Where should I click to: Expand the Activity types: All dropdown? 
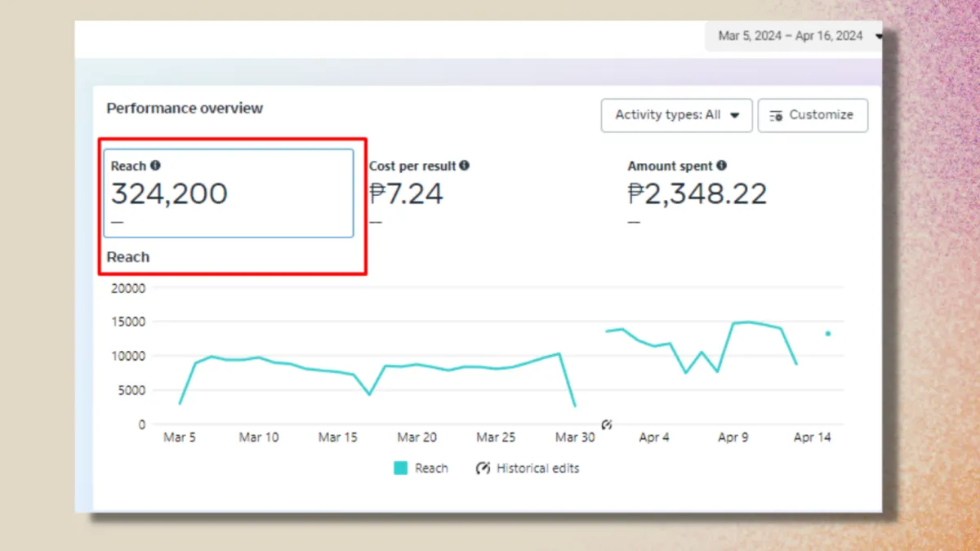[x=676, y=115]
